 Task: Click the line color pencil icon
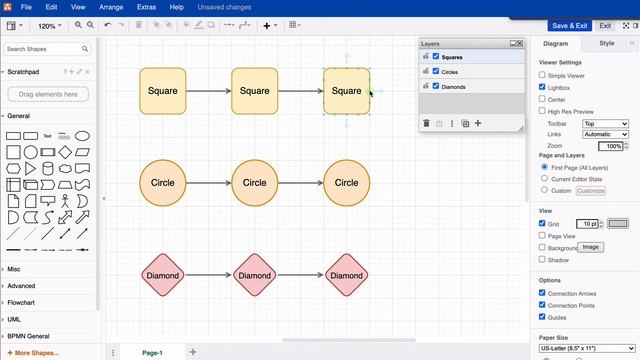coord(199,25)
